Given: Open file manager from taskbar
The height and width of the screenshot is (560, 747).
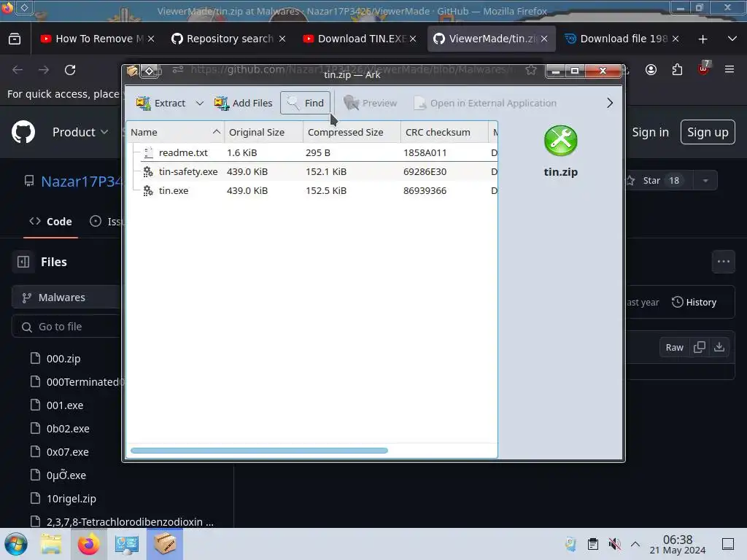Looking at the screenshot, I should [x=51, y=544].
